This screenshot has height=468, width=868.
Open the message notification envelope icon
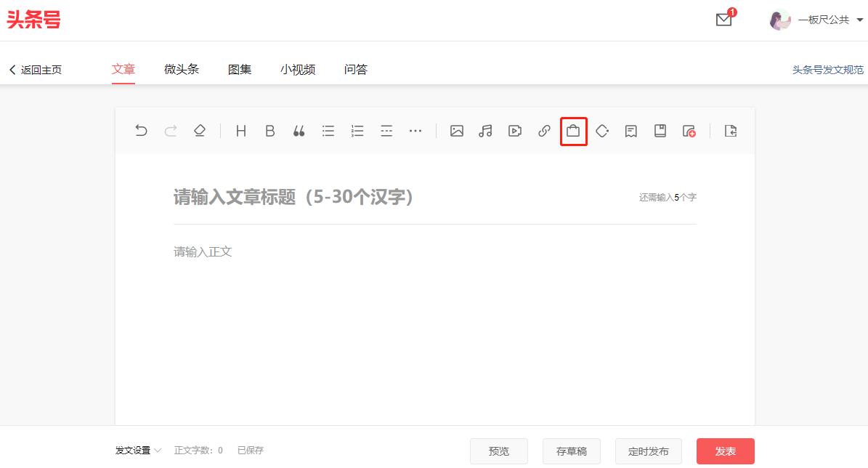point(723,20)
